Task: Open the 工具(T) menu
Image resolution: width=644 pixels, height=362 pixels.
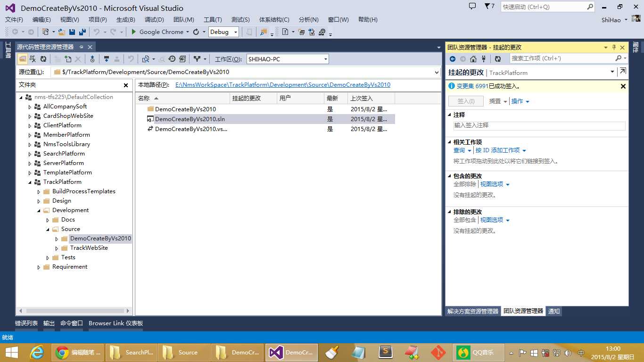Action: click(x=213, y=20)
